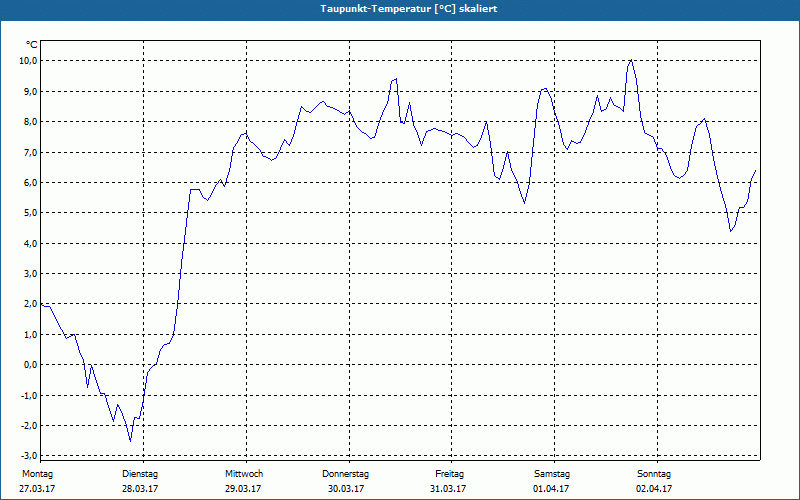Click the 8,0 y-axis label
The width and height of the screenshot is (800, 500).
(30, 121)
